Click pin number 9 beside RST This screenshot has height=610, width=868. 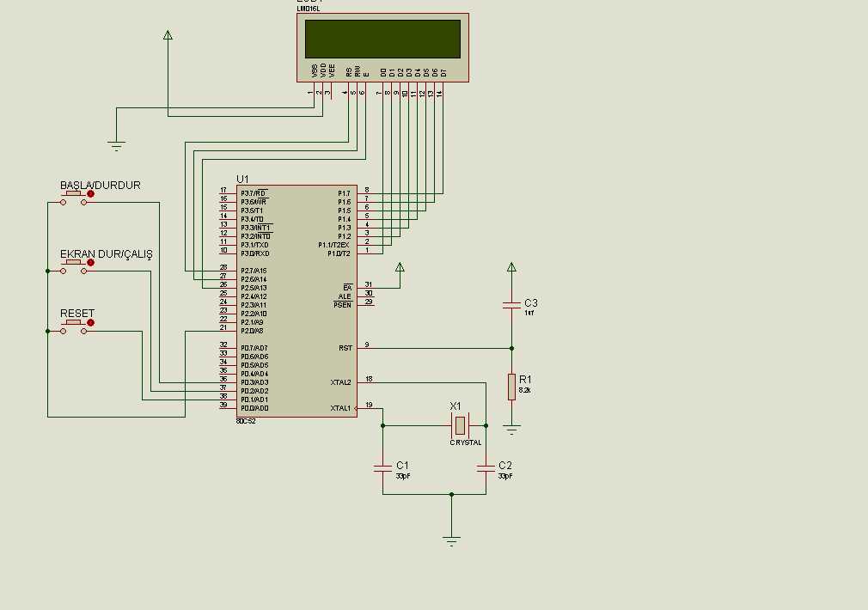coord(366,345)
